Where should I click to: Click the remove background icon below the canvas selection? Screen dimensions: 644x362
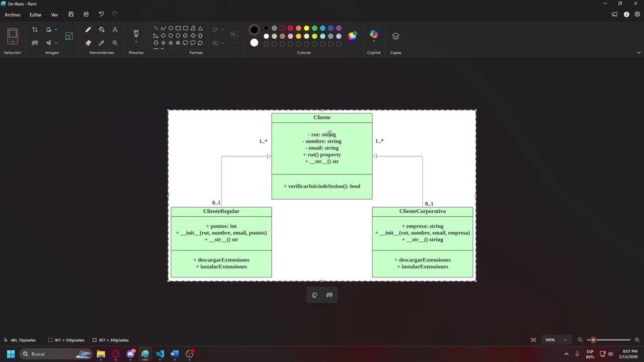coord(330,295)
